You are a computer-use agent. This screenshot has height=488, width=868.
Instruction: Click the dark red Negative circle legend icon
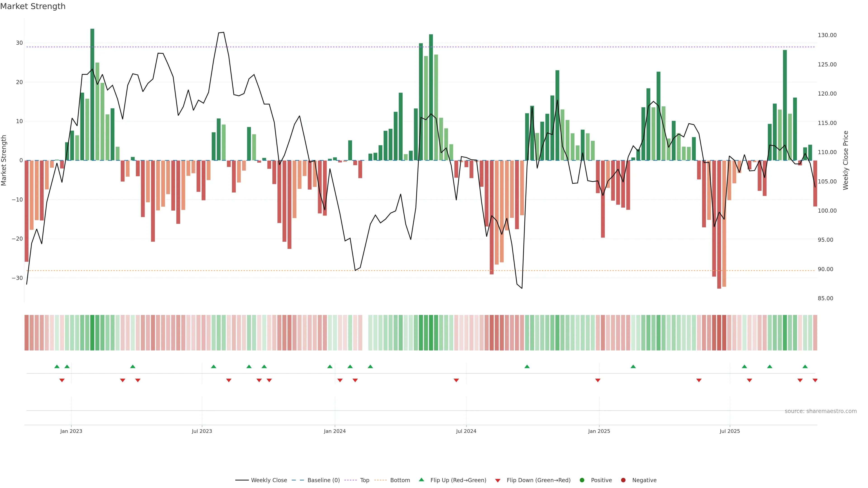623,480
